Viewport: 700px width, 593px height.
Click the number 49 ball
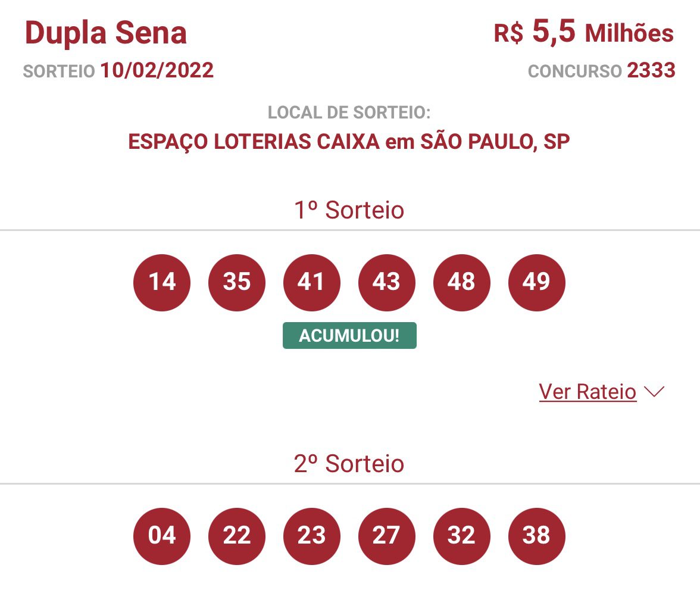coord(537,282)
